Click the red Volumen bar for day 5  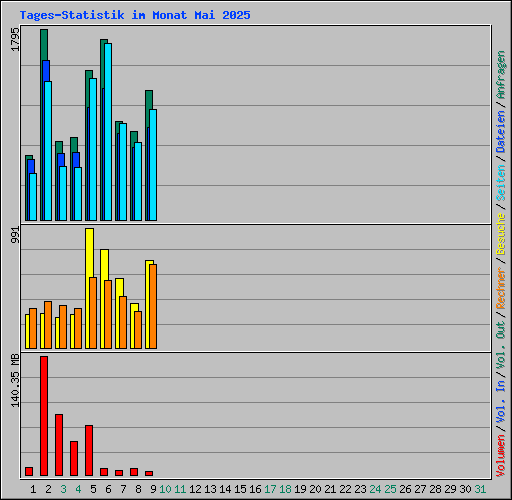point(89,450)
